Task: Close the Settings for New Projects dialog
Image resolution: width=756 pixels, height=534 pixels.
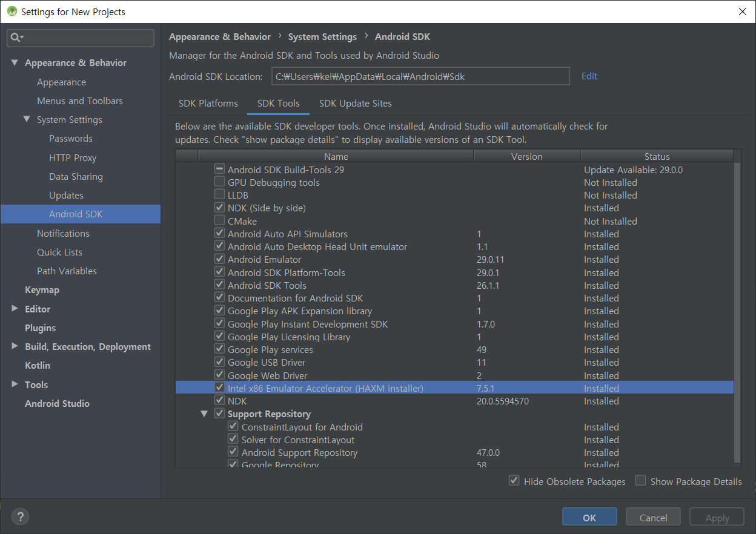Action: [x=742, y=12]
